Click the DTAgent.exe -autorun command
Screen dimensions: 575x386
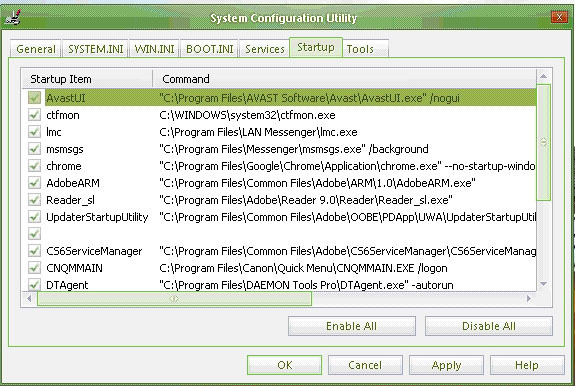point(306,285)
